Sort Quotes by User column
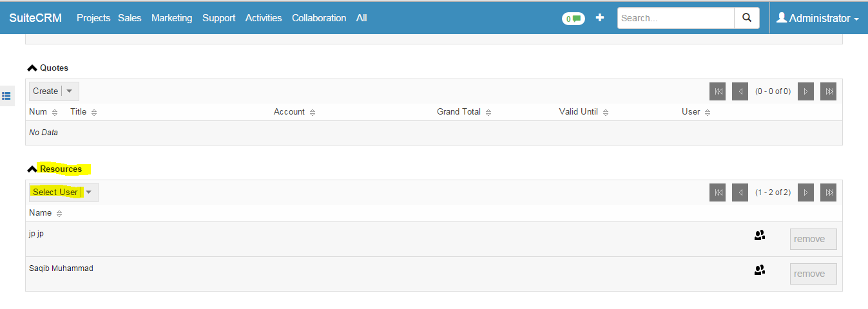This screenshot has width=868, height=309. click(696, 112)
